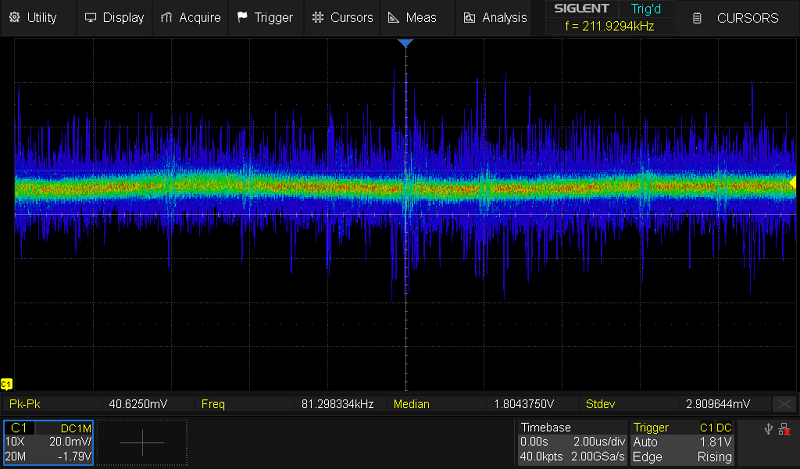
Task: Open the Cursors menu
Action: click(x=342, y=17)
